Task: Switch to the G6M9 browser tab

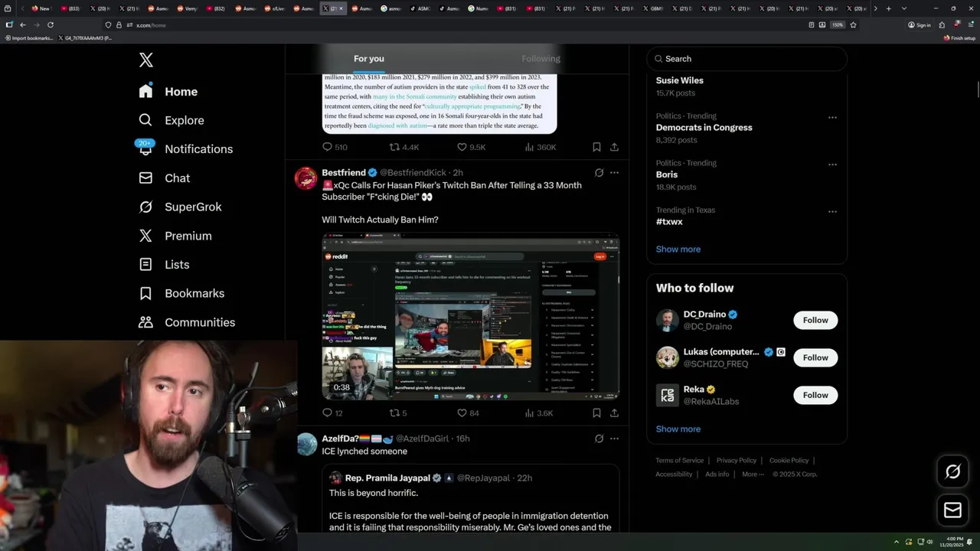Action: (652, 8)
